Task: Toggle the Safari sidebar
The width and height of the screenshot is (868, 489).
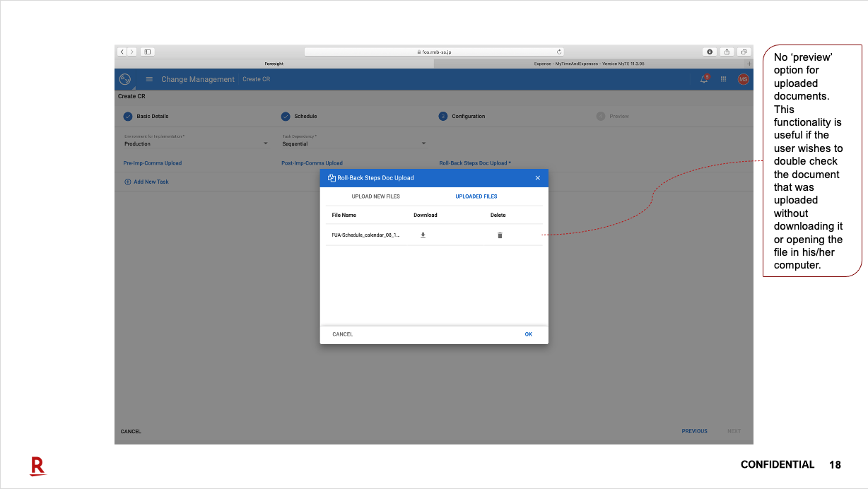Action: pos(147,52)
